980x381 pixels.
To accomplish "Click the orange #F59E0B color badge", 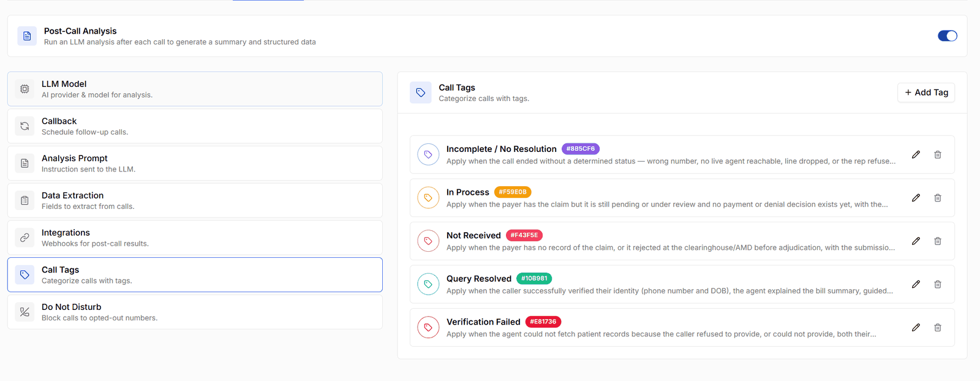I will tap(513, 192).
